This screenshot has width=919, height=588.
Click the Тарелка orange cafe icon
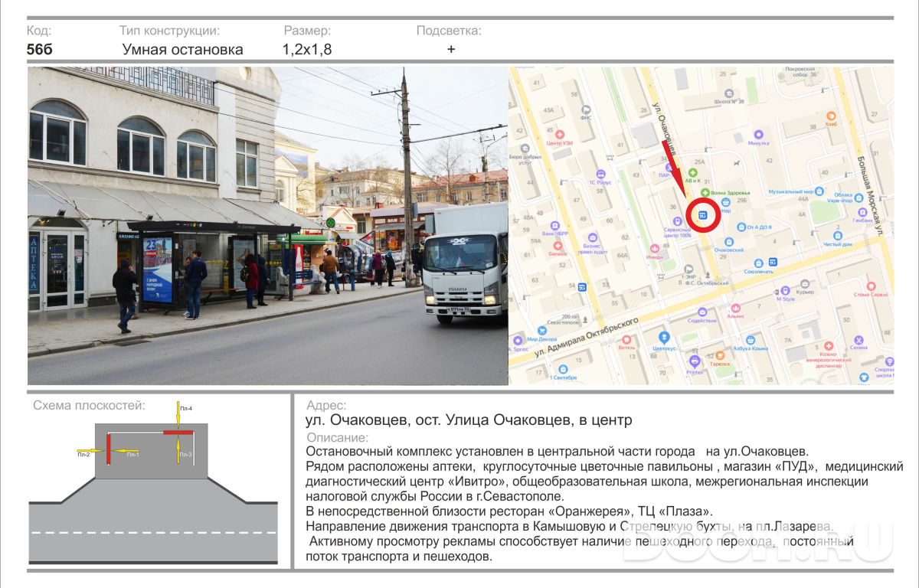[719, 355]
